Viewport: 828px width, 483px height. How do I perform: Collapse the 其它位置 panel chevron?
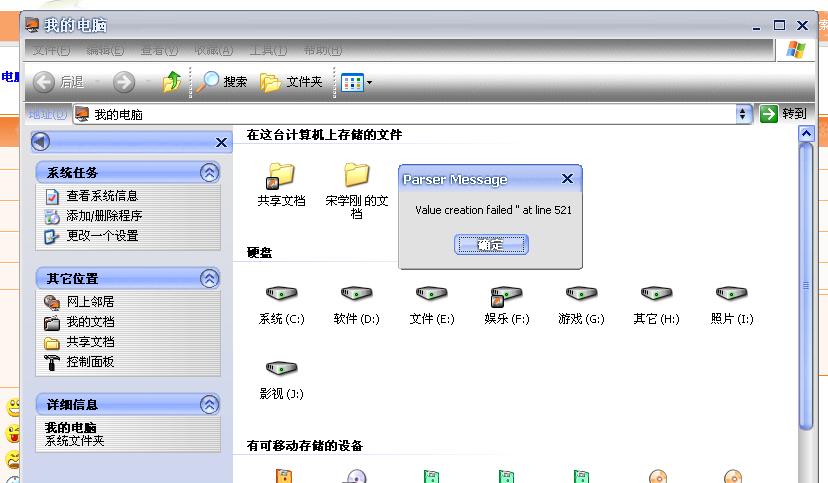pos(210,279)
